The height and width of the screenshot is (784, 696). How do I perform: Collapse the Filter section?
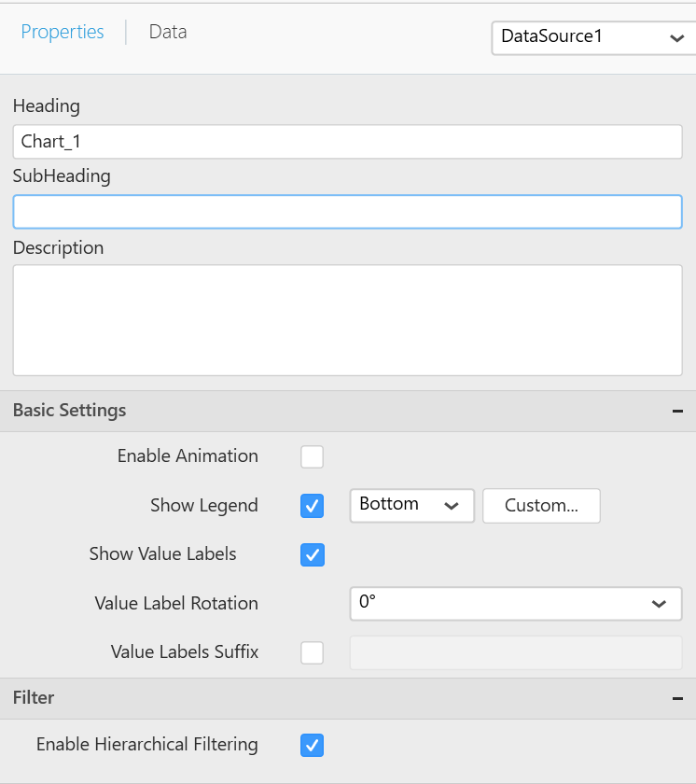coord(677,698)
